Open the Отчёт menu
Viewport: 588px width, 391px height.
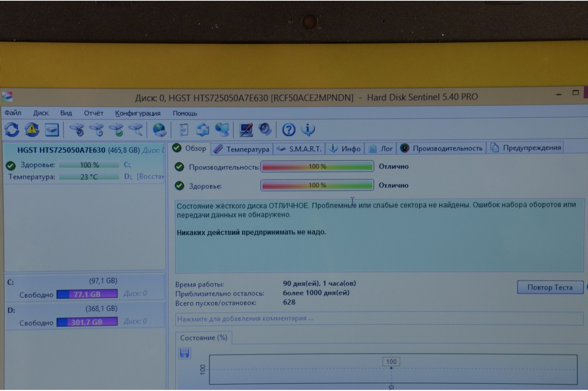93,113
